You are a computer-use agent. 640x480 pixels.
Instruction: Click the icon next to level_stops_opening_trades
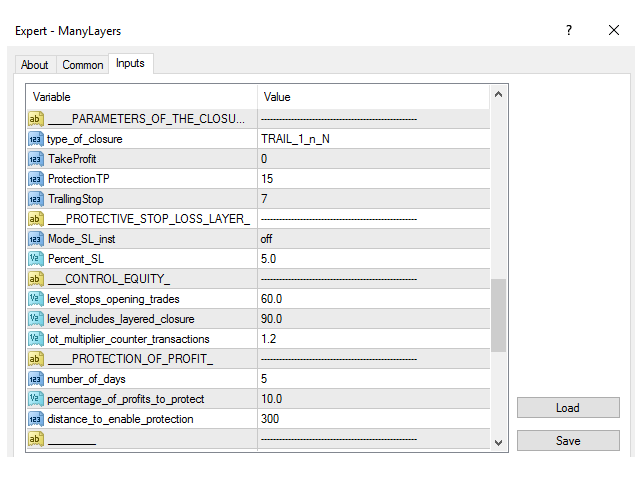(x=36, y=299)
